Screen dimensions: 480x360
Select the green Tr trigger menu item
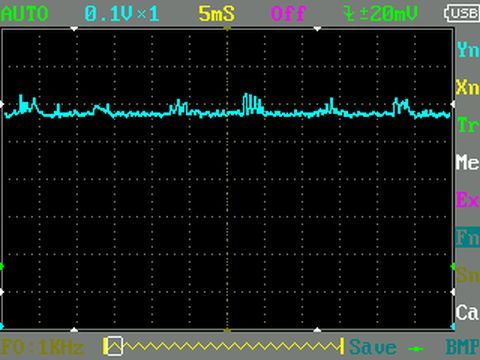pyautogui.click(x=468, y=125)
